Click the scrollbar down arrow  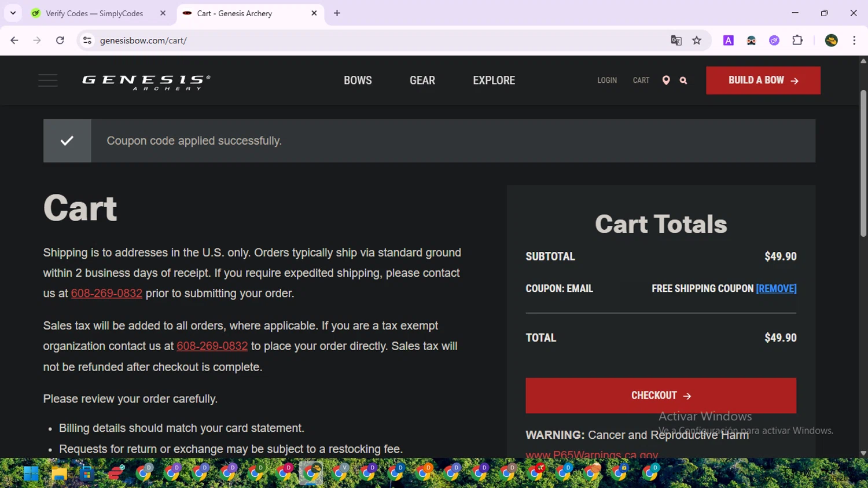click(x=863, y=453)
